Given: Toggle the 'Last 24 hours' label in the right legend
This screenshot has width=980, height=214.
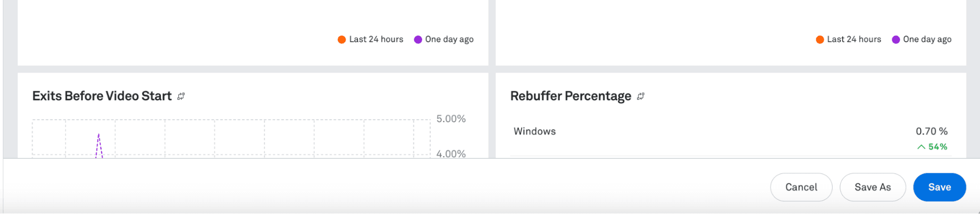Looking at the screenshot, I should [x=854, y=39].
